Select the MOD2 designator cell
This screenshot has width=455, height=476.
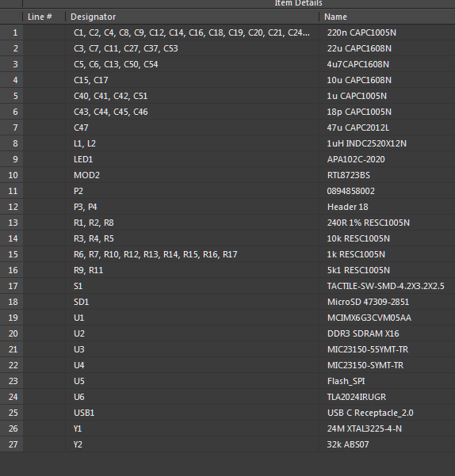193,175
